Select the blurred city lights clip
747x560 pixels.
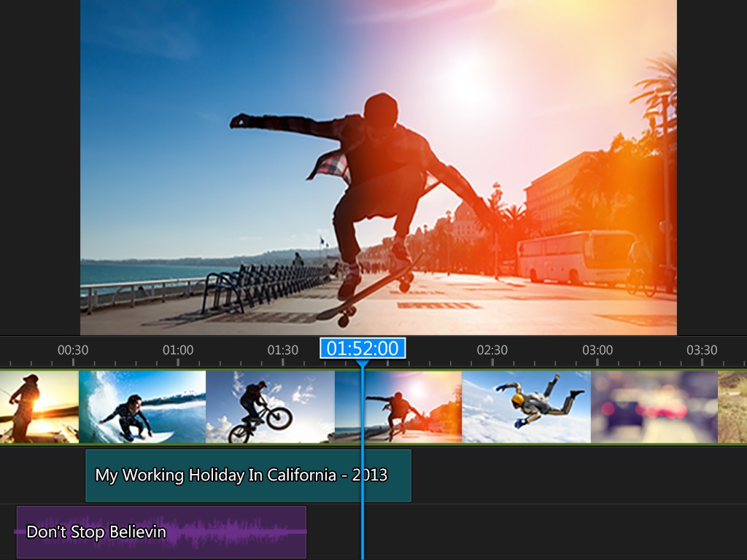pyautogui.click(x=654, y=407)
